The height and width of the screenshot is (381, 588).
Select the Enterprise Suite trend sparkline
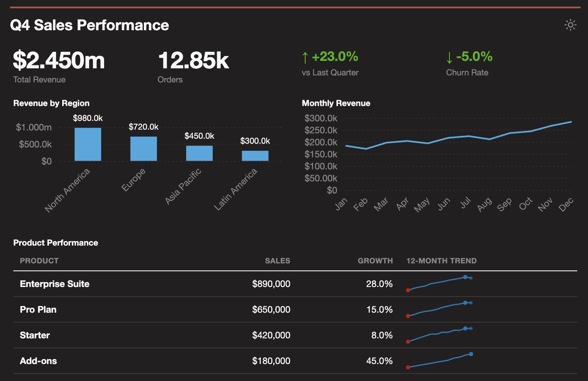pos(440,284)
